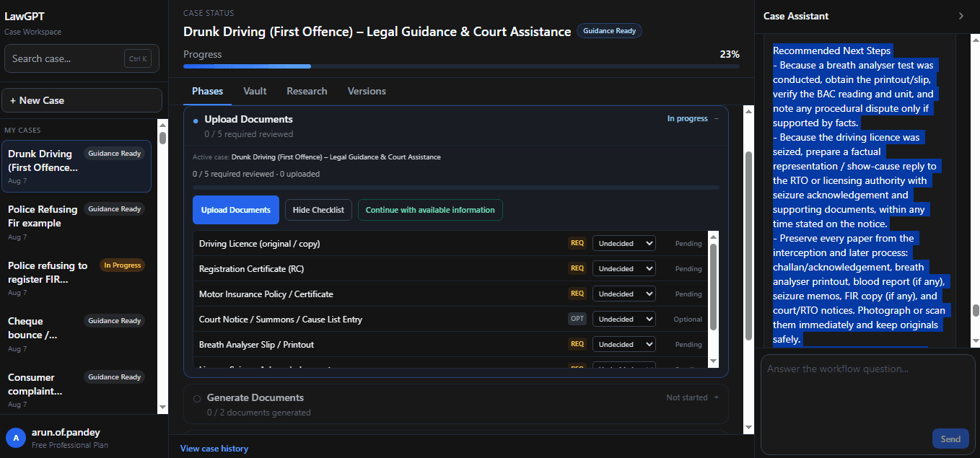Create a New Case
Viewport: 980px width, 458px height.
pyautogui.click(x=82, y=100)
